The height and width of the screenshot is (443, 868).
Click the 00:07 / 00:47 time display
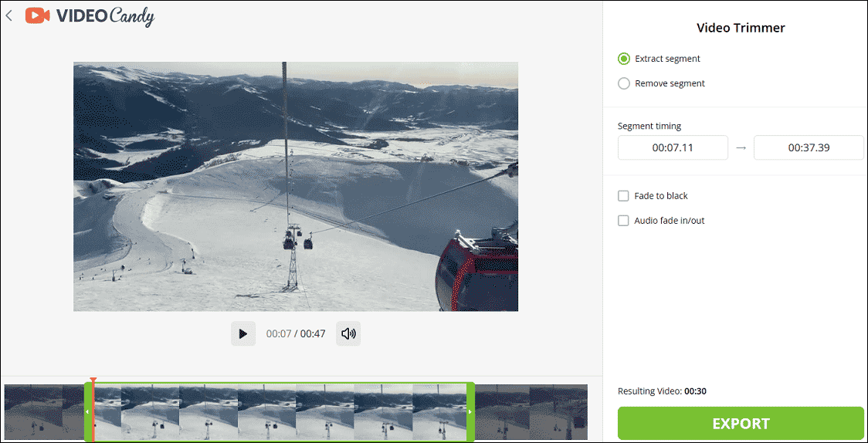296,333
